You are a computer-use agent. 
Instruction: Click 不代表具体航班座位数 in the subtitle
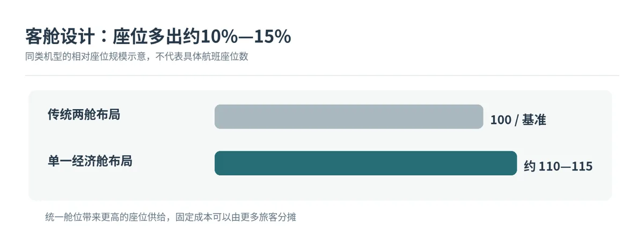[x=202, y=56]
